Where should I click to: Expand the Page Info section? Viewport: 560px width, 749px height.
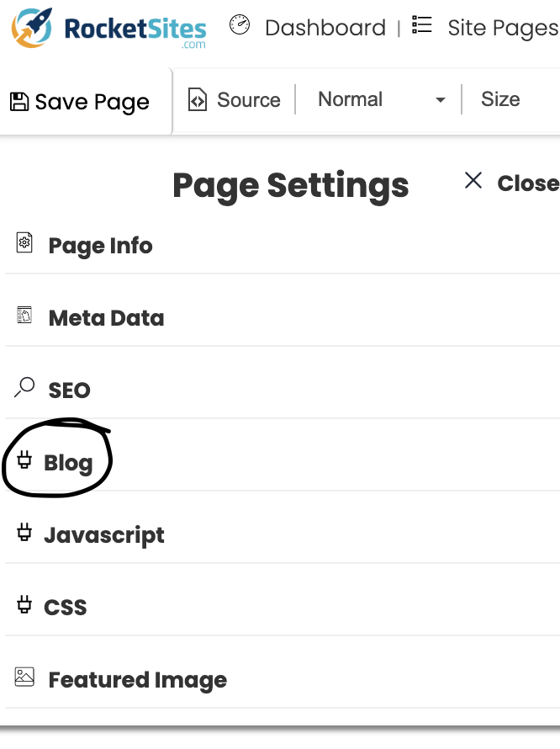100,246
